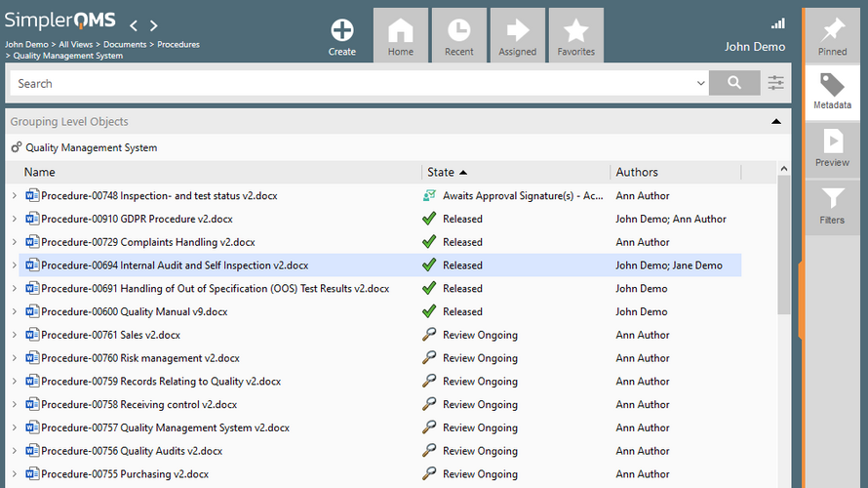Viewport: 868px width, 488px height.
Task: Open the Pinned panel
Action: (832, 35)
